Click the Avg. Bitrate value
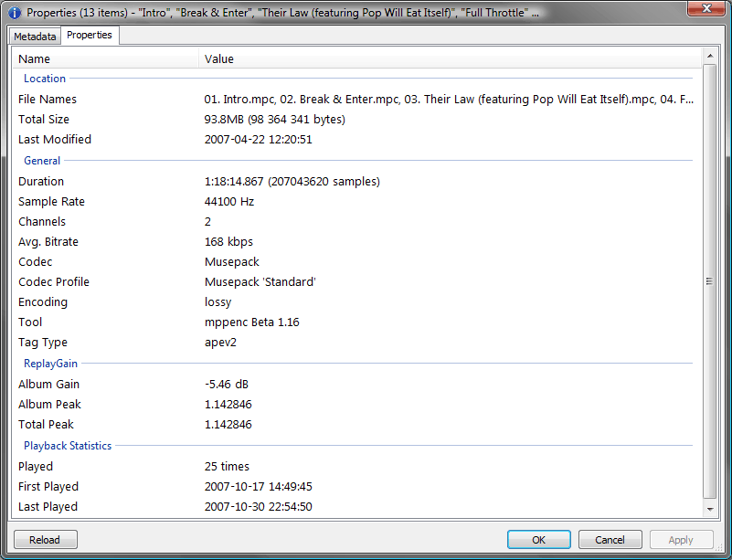Screen dimensions: 732x560 (x=228, y=242)
